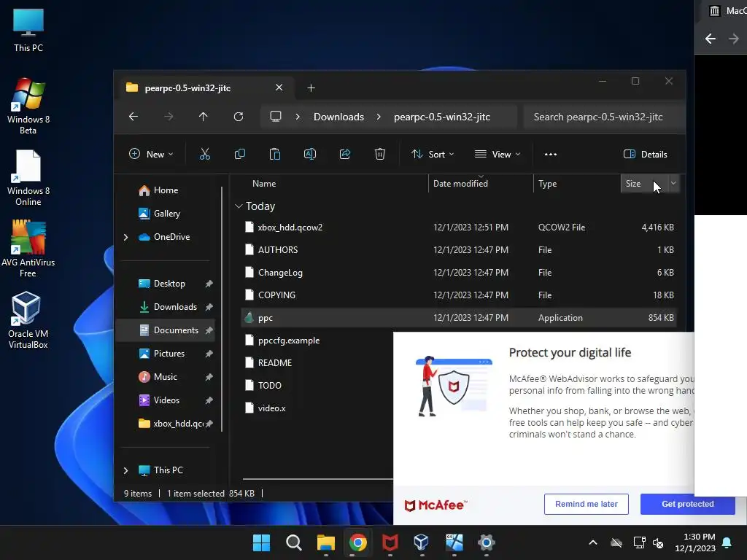
Task: Open the Size column filter dropdown arrow
Action: tap(673, 183)
